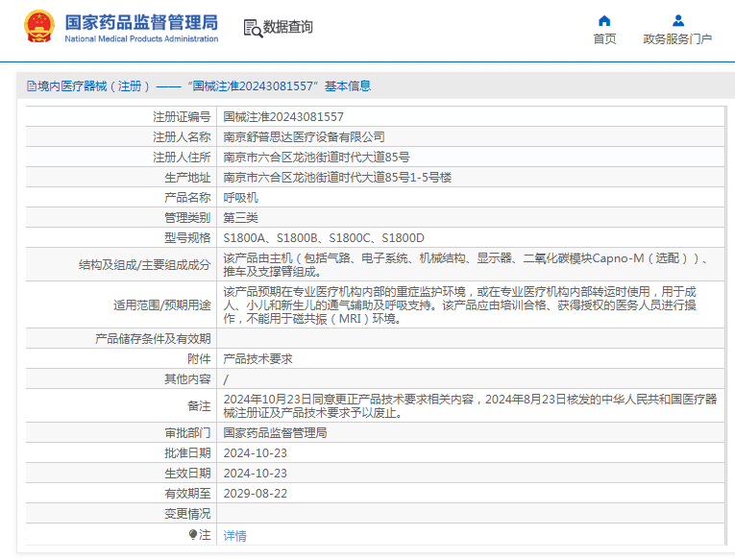
Task: Click the 政务服务门户 person icon
Action: (x=677, y=21)
